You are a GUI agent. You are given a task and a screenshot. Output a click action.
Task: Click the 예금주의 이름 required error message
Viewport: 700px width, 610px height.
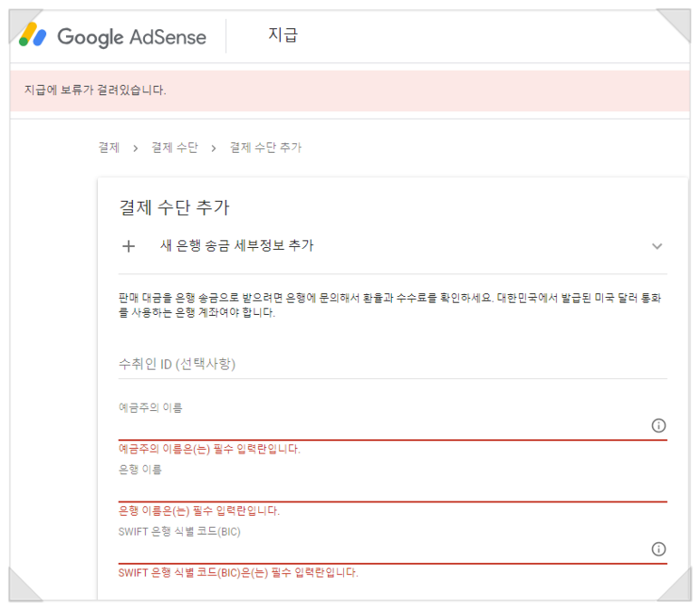(209, 449)
